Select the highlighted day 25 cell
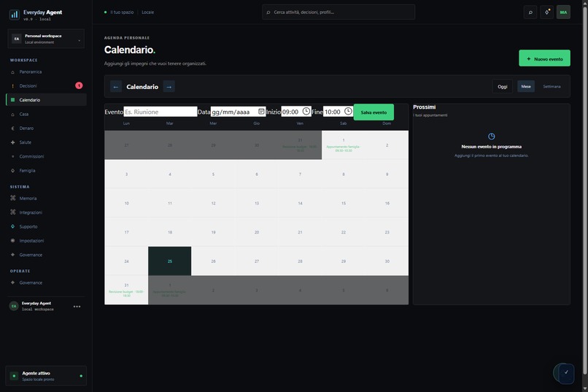Image resolution: width=588 pixels, height=392 pixels. pos(169,261)
